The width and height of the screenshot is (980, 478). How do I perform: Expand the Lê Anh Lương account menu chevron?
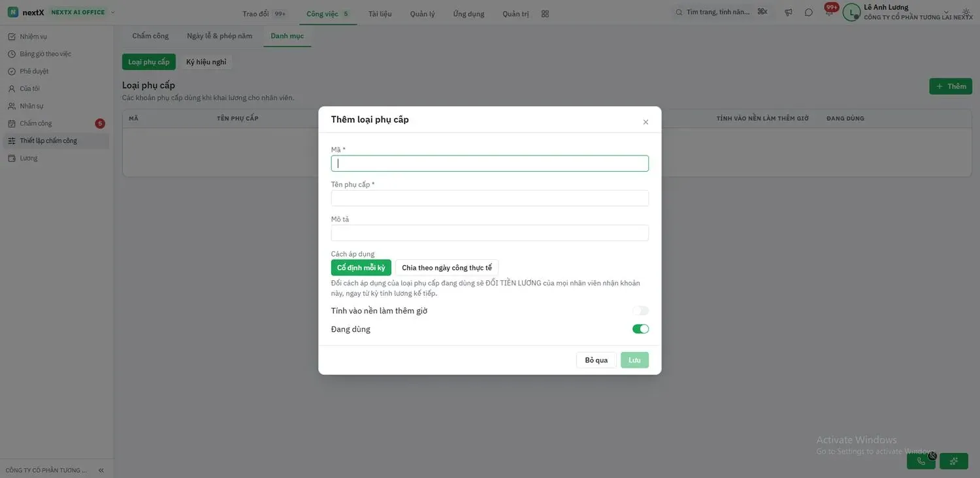(946, 12)
